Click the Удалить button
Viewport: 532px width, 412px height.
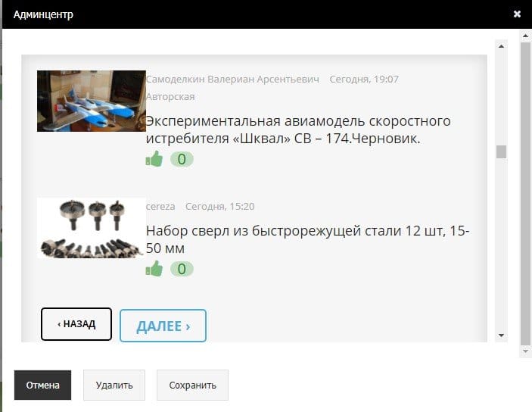click(x=114, y=385)
